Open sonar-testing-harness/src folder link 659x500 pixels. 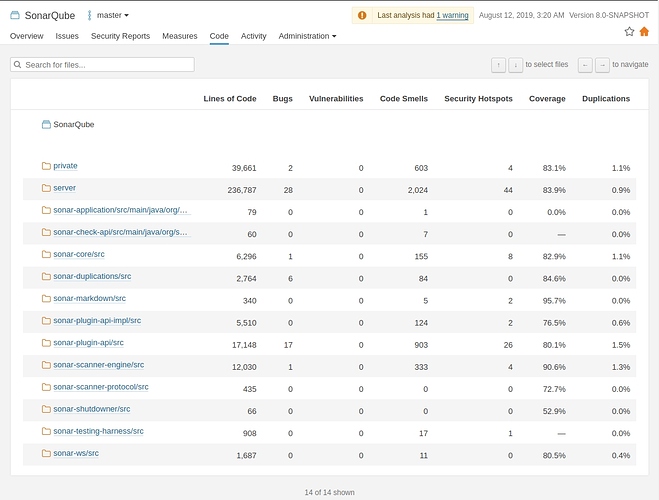click(98, 431)
